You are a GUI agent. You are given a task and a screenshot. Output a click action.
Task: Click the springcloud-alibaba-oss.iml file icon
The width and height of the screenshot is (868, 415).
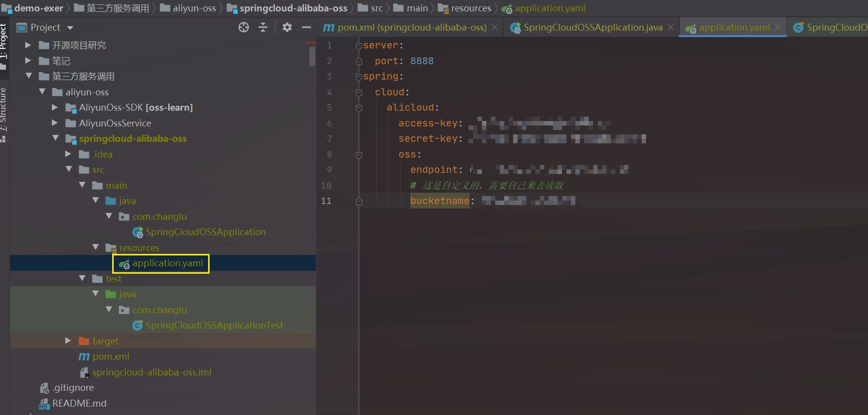click(x=84, y=373)
